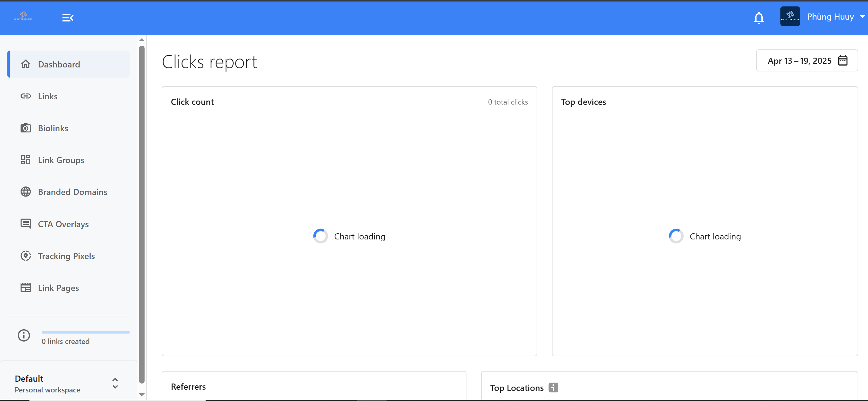
Task: Click the 'Top devices' card title
Action: tap(583, 102)
